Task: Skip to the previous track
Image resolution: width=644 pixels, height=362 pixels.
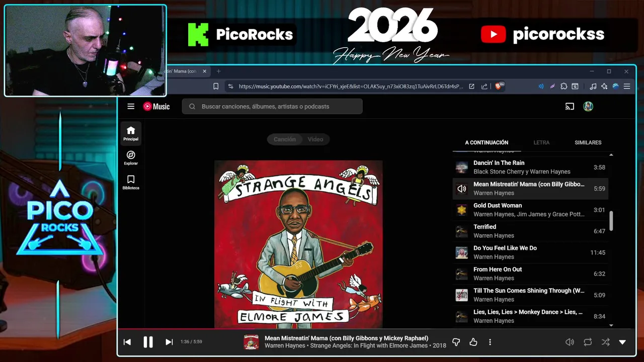Action: [x=127, y=342]
